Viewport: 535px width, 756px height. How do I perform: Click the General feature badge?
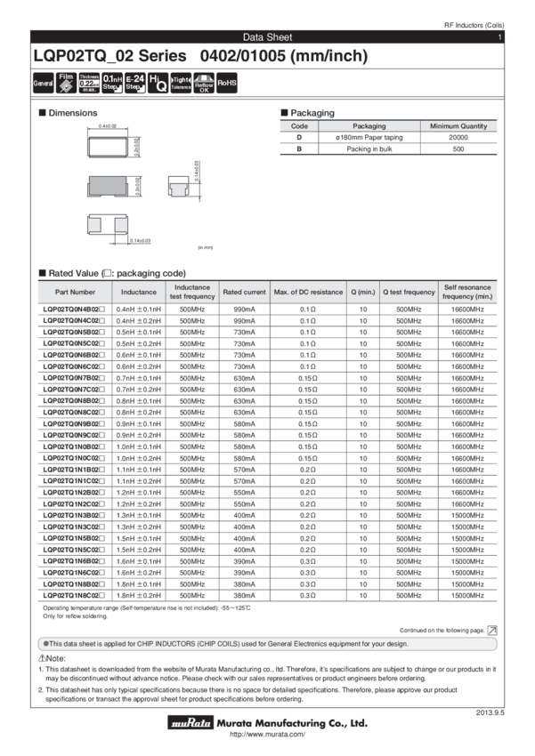(43, 83)
